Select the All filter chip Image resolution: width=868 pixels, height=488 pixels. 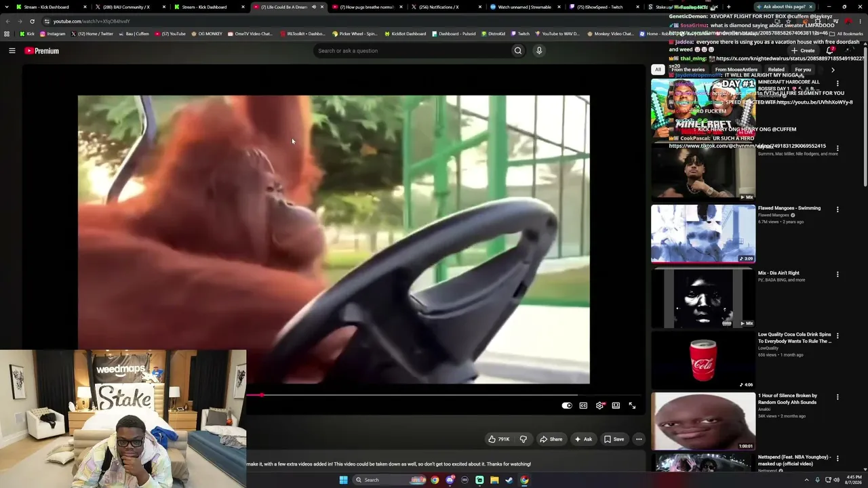(x=658, y=70)
